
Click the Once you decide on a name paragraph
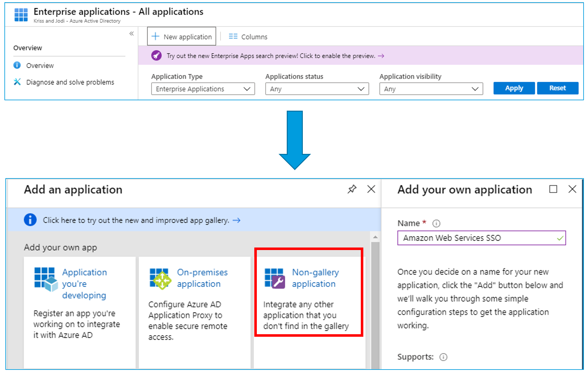480,299
